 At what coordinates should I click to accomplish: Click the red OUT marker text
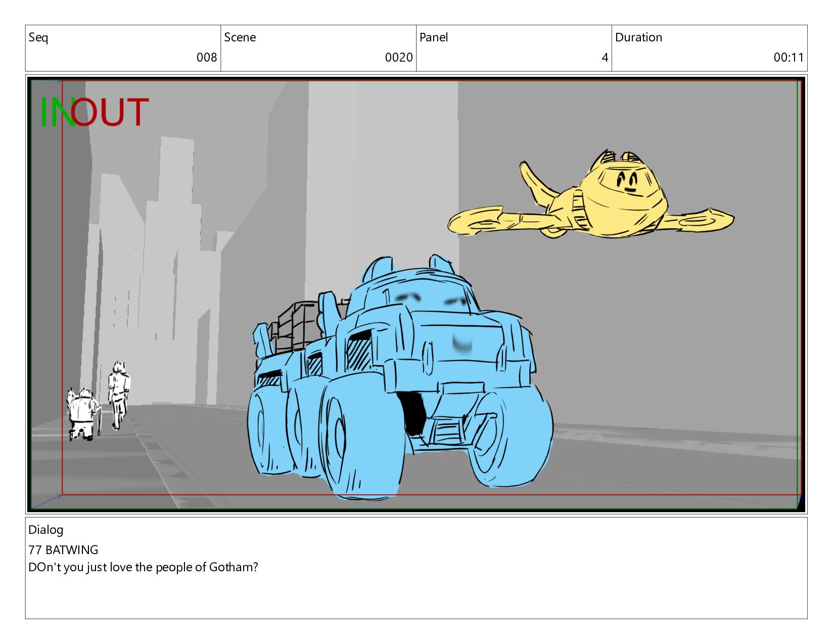[x=110, y=112]
